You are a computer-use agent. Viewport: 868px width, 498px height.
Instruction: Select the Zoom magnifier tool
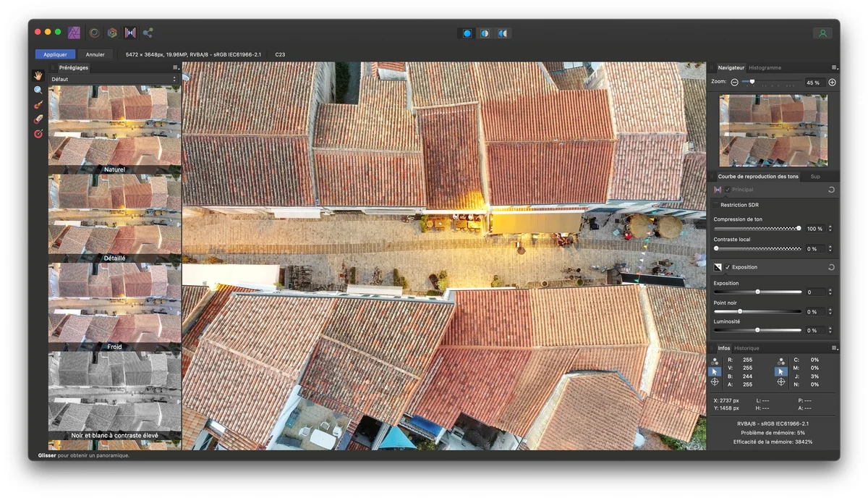pos(38,90)
